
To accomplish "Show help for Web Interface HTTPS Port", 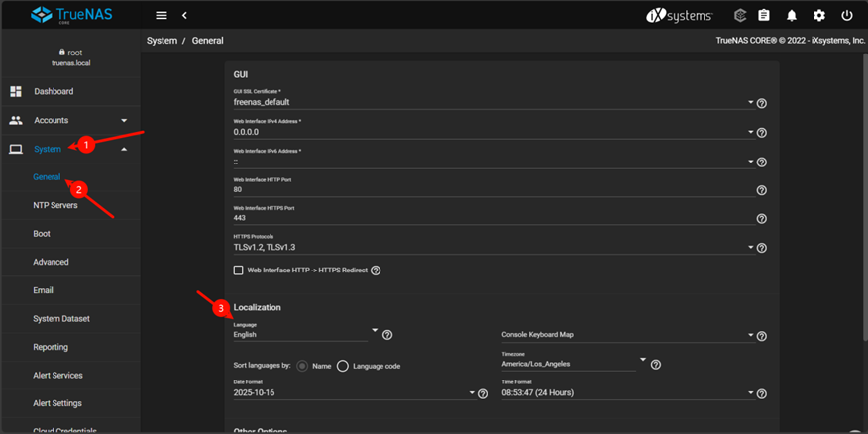I will click(762, 219).
